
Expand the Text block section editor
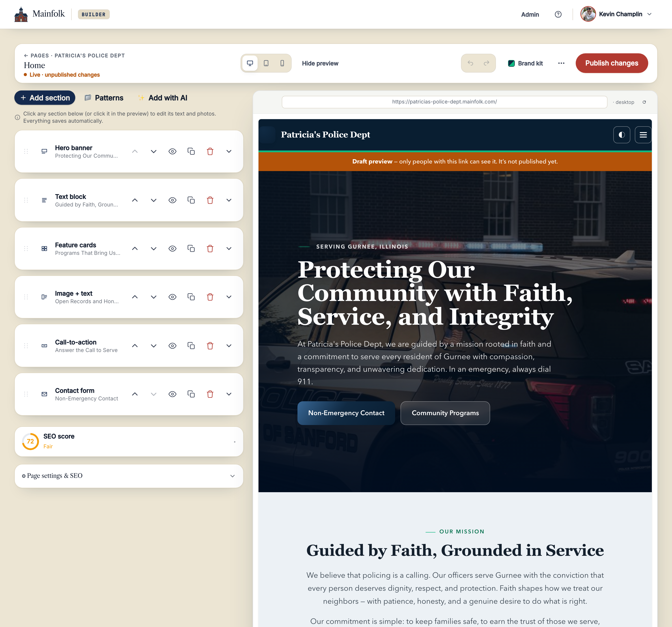pyautogui.click(x=229, y=200)
